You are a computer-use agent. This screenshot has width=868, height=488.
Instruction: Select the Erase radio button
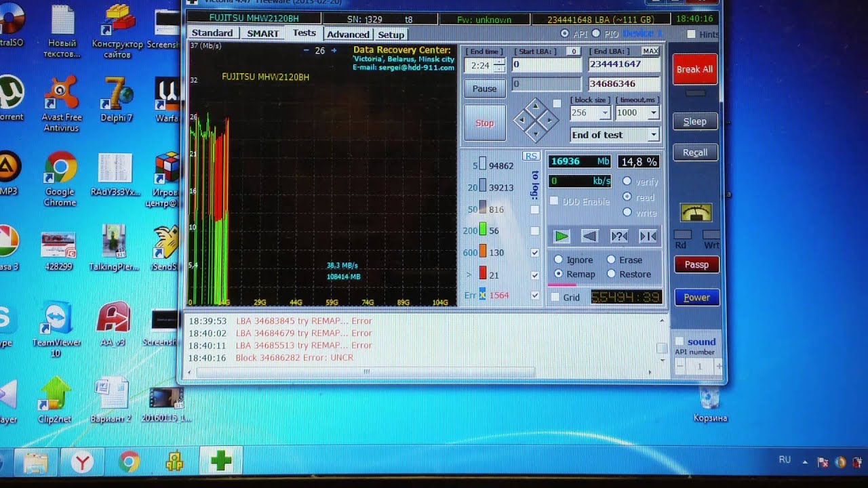click(611, 260)
